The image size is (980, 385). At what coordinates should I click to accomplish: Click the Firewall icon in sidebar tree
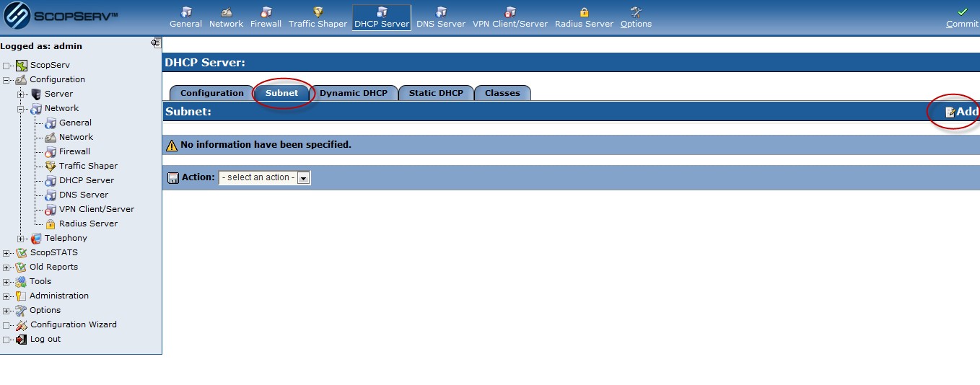[x=51, y=151]
